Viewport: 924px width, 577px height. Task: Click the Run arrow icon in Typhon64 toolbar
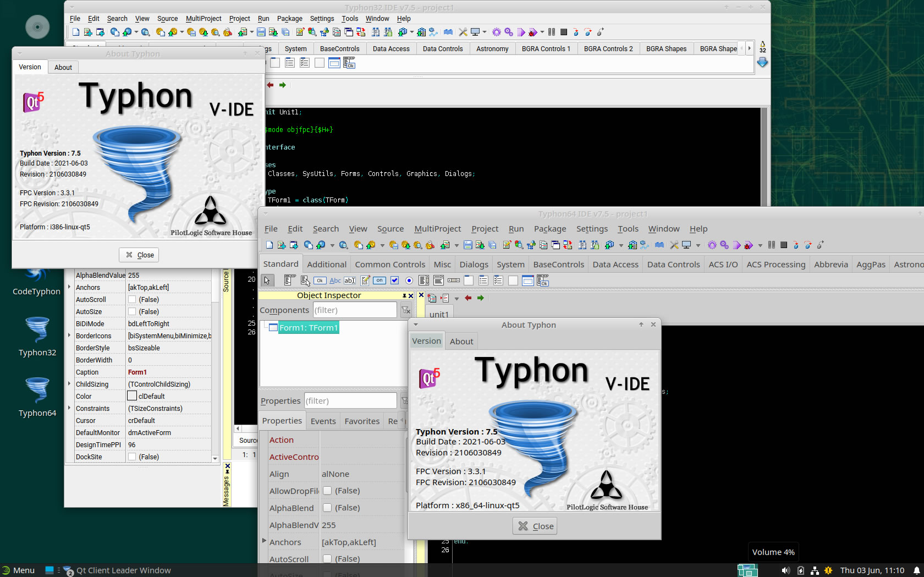pyautogui.click(x=736, y=245)
